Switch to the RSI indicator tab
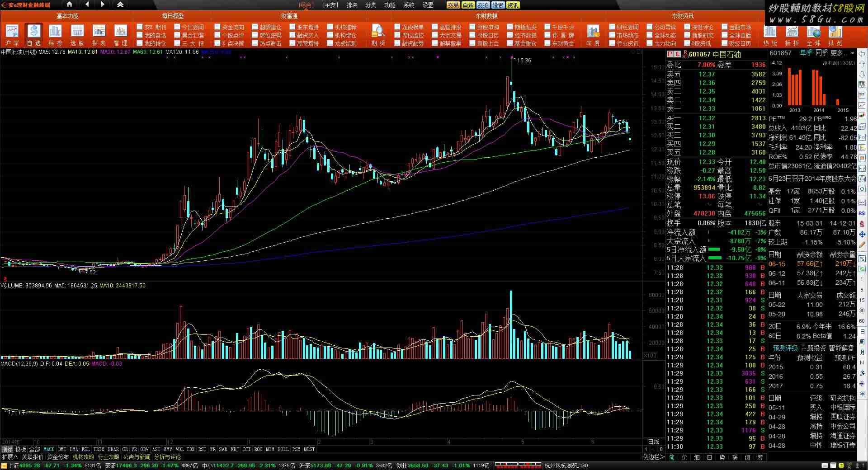Screen dimensions: 868x470 (202, 450)
